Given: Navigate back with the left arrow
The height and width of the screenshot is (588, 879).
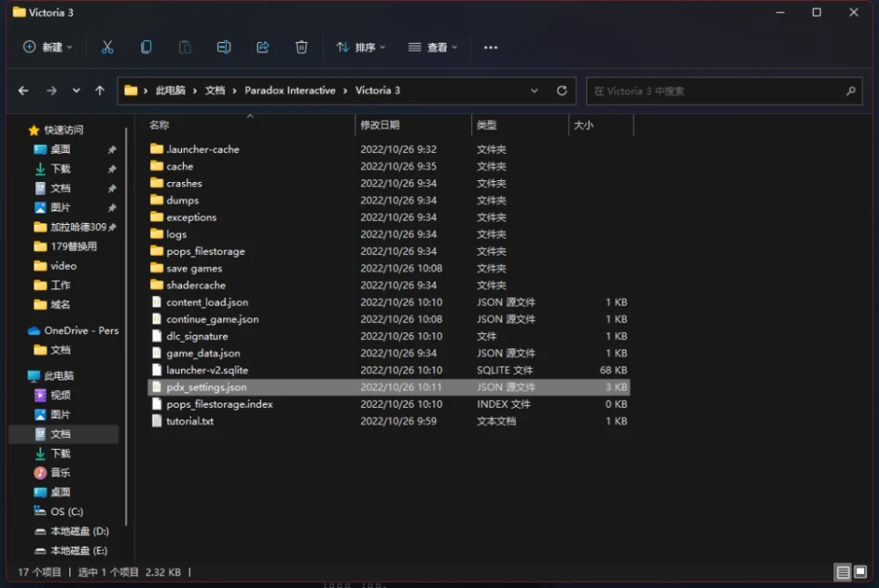Looking at the screenshot, I should coord(24,91).
